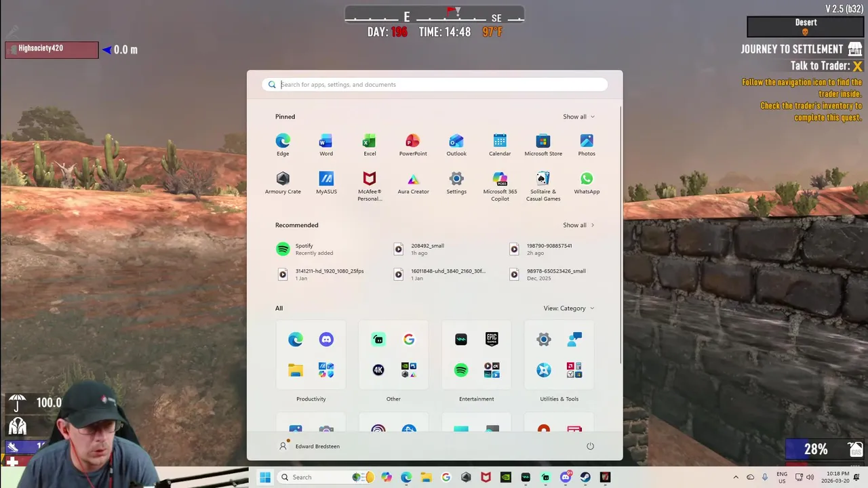Start PowerPoint from the Pinned grid
The image size is (868, 488).
click(413, 144)
